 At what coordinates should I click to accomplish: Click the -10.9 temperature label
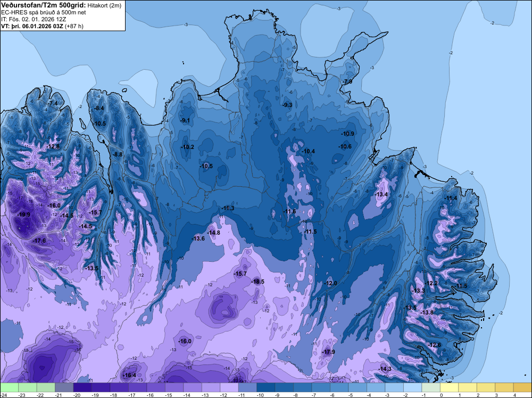(348, 134)
